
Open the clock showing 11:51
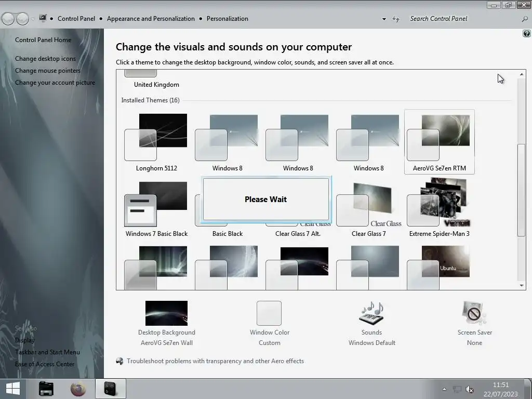click(x=500, y=389)
